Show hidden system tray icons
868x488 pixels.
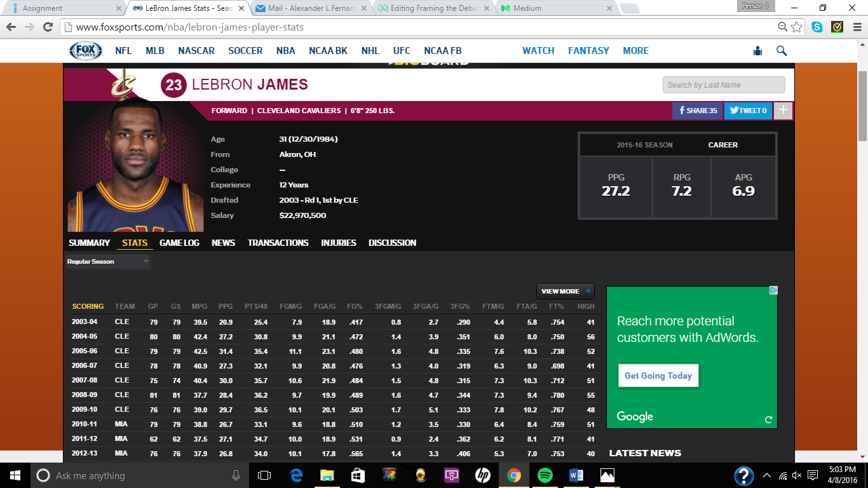tap(767, 475)
